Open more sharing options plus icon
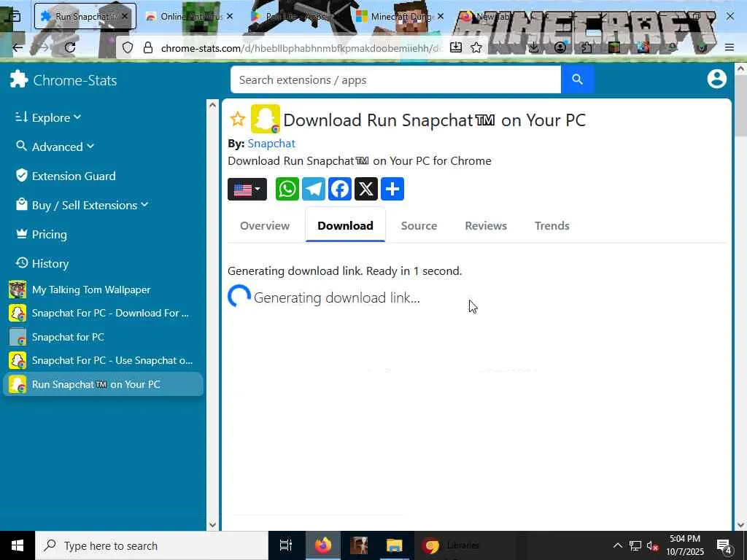Screen dimensions: 747x560 point(392,189)
